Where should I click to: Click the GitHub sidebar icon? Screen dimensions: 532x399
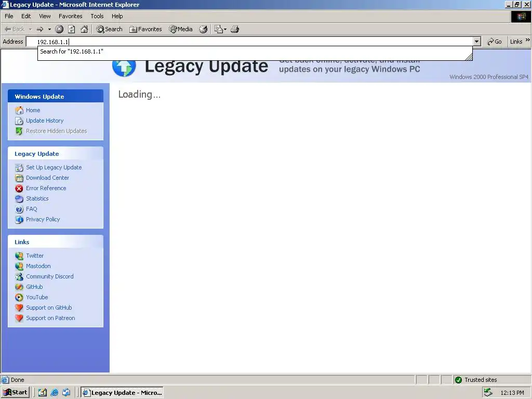tap(19, 287)
